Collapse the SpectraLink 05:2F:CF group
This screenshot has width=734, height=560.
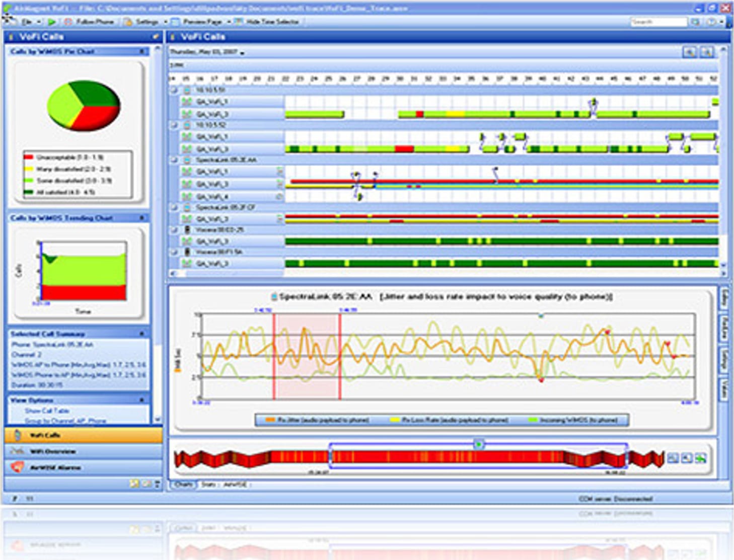click(174, 207)
